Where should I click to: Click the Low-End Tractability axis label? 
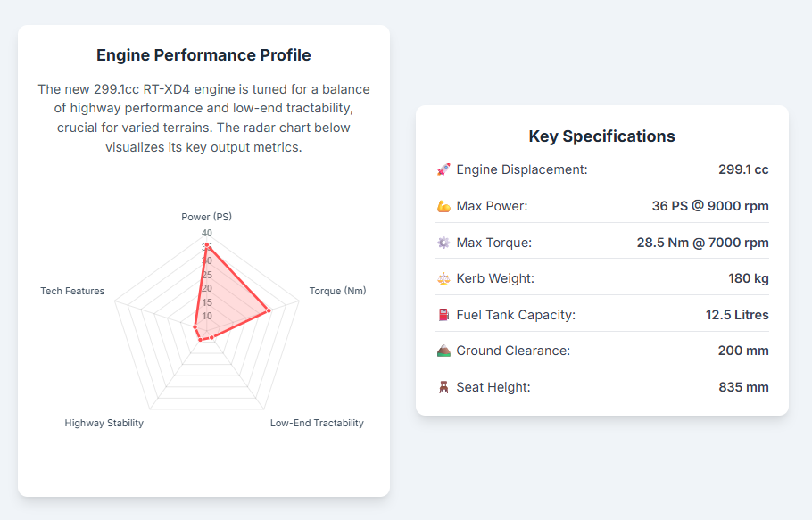point(317,423)
